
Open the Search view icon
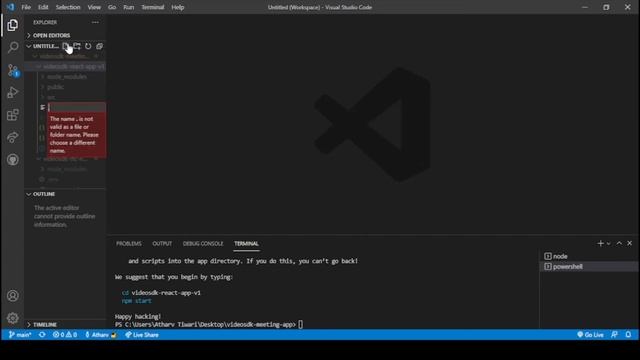(x=13, y=47)
